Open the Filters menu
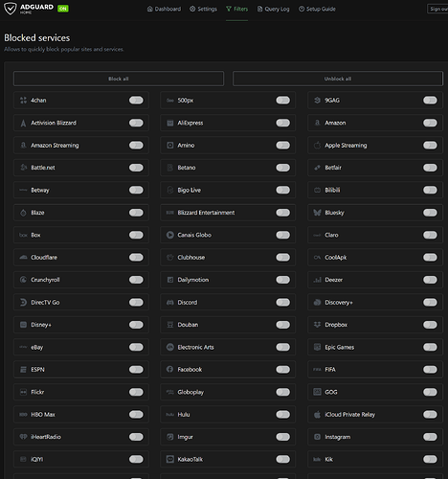The image size is (448, 479). [236, 9]
